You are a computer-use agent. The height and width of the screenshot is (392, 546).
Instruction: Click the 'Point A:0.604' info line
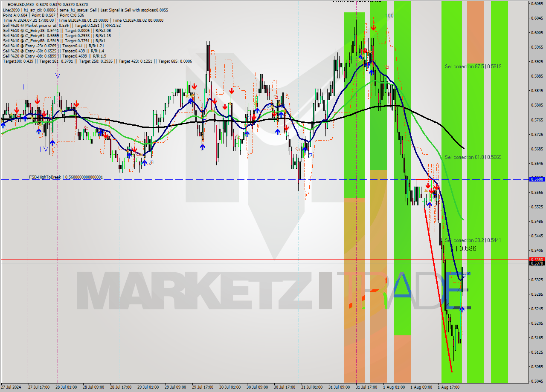[x=43, y=15]
